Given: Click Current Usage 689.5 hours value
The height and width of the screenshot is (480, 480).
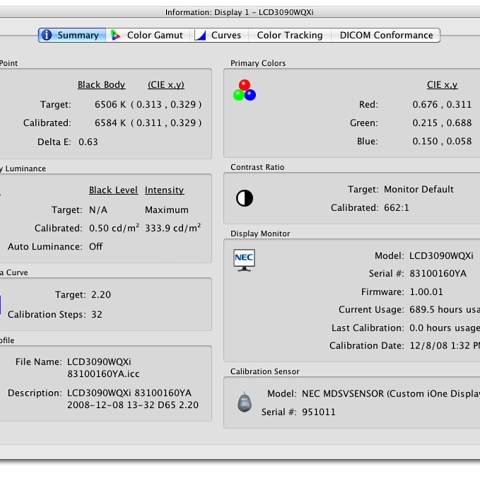Looking at the screenshot, I should pyautogui.click(x=444, y=310).
